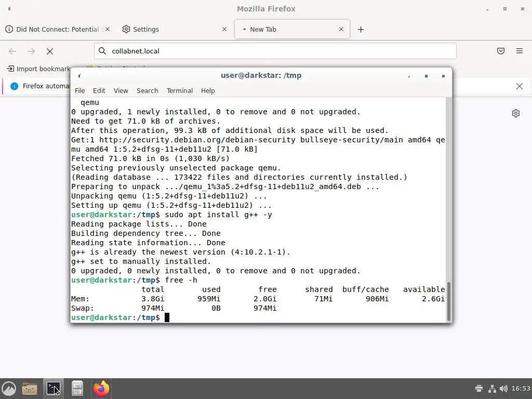The image size is (532, 399).
Task: Click the terminal window menu icon in titlebar
Action: [x=79, y=76]
